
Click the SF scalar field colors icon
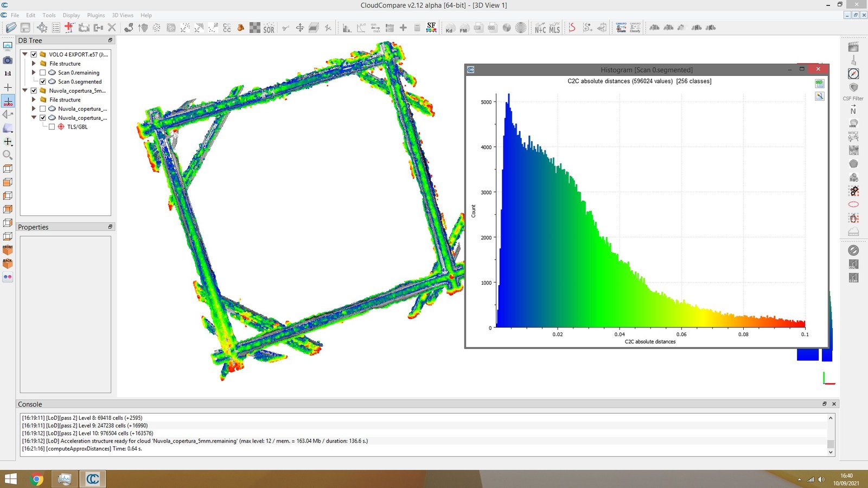(x=431, y=28)
